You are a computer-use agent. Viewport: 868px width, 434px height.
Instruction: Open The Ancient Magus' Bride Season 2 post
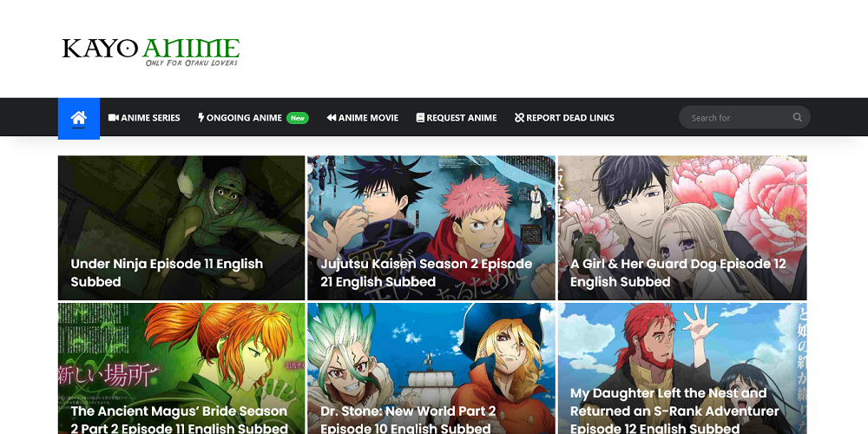[179, 419]
